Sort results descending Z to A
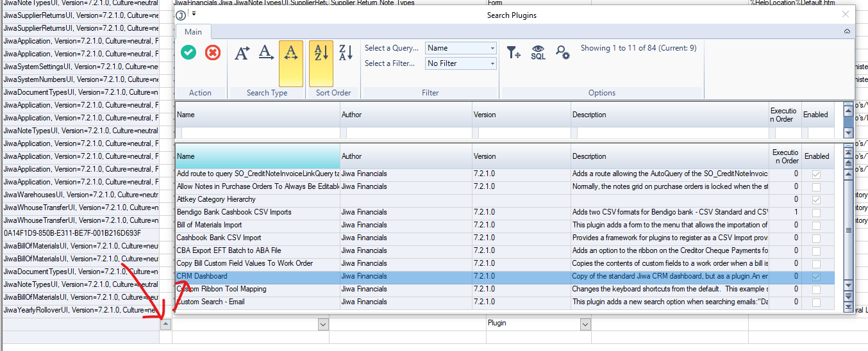This screenshot has width=868, height=351. point(346,53)
